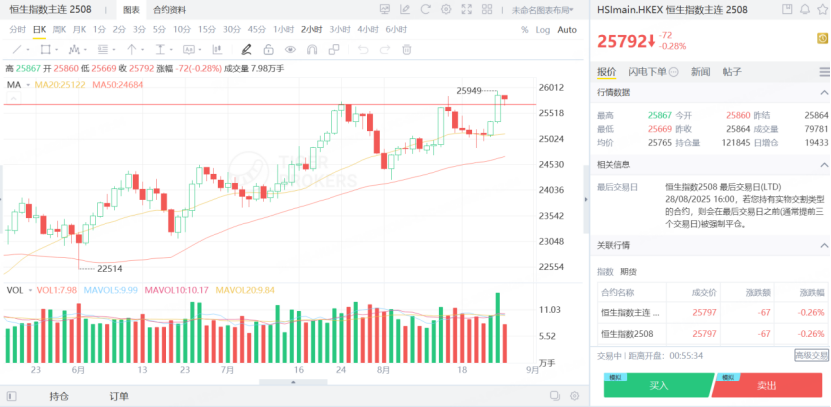The width and height of the screenshot is (831, 407).
Task: Switch to the 图表 tab
Action: pyautogui.click(x=131, y=10)
